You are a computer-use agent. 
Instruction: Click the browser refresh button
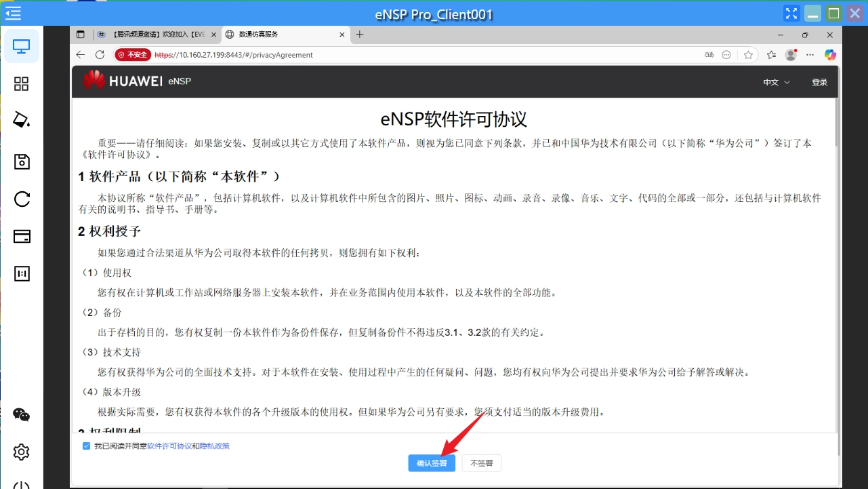(100, 55)
